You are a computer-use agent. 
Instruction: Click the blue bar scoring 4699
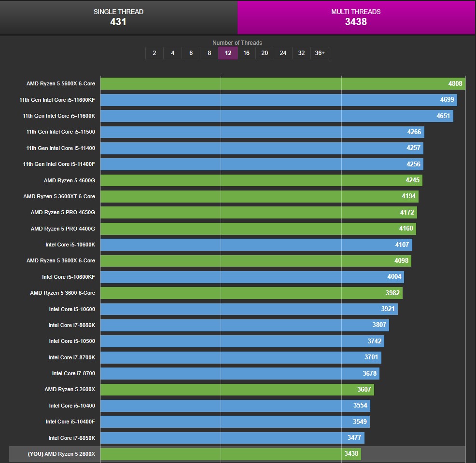pyautogui.click(x=279, y=100)
